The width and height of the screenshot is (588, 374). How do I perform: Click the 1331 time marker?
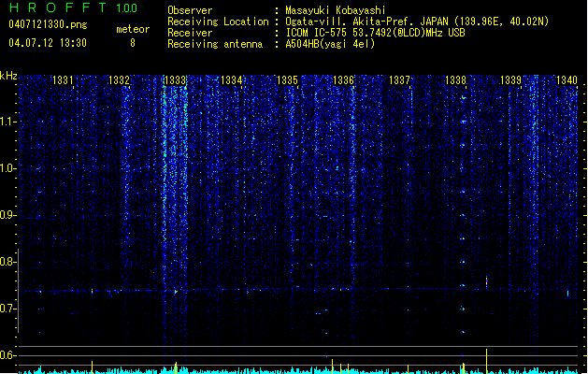pos(63,79)
